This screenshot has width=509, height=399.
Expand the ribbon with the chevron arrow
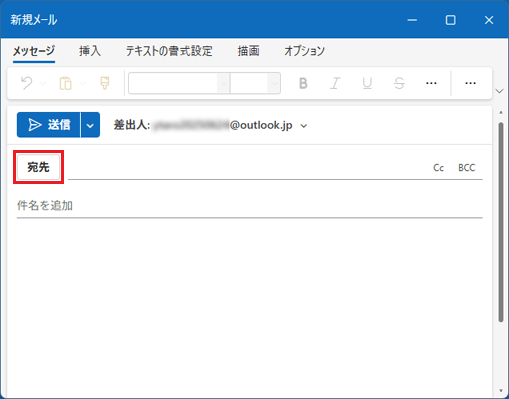pyautogui.click(x=499, y=91)
